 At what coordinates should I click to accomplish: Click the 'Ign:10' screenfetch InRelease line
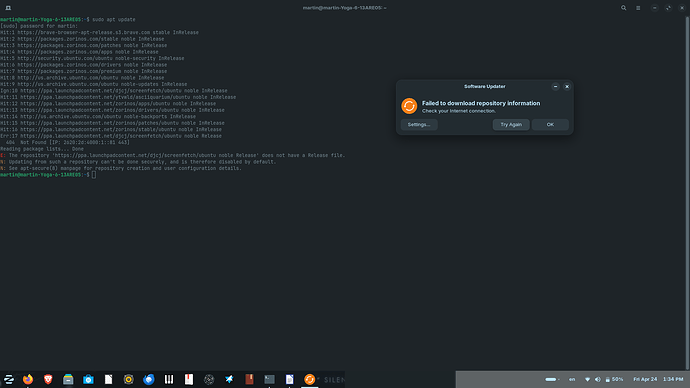click(114, 91)
